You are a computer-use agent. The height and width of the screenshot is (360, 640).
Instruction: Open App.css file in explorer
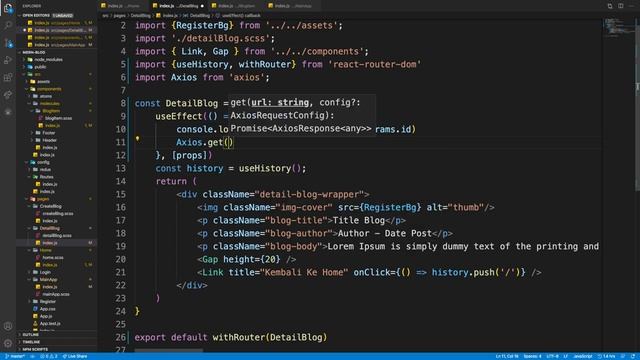tap(48, 309)
